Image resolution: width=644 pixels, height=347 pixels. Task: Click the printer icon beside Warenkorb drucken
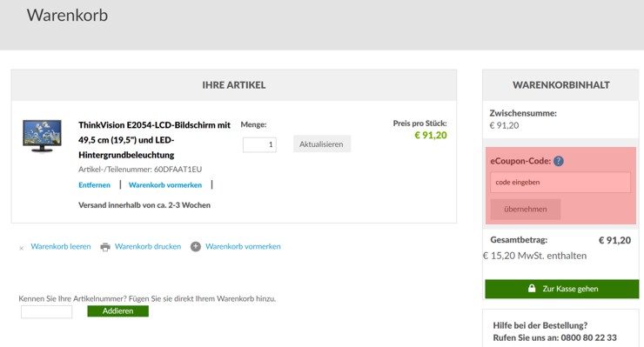(x=105, y=247)
